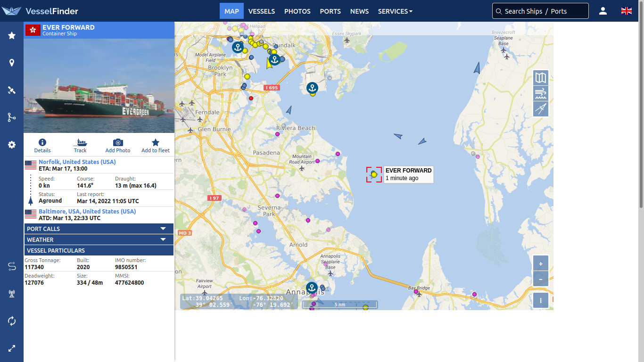Click the last report Mar 14, 2022 time
Image resolution: width=644 pixels, height=362 pixels.
pos(107,201)
